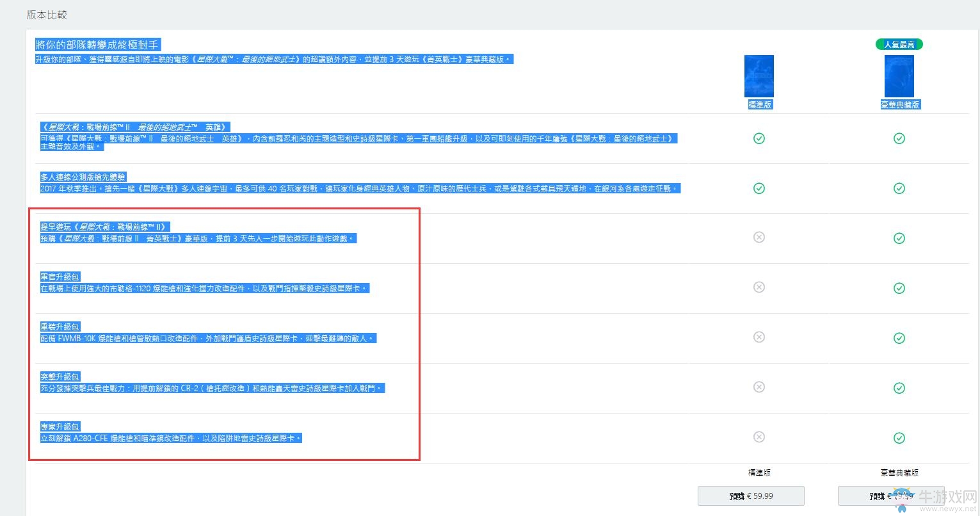The image size is (980, 516).
Task: Click the 多人連線公測版搶先體驗 feature title
Action: (x=83, y=177)
